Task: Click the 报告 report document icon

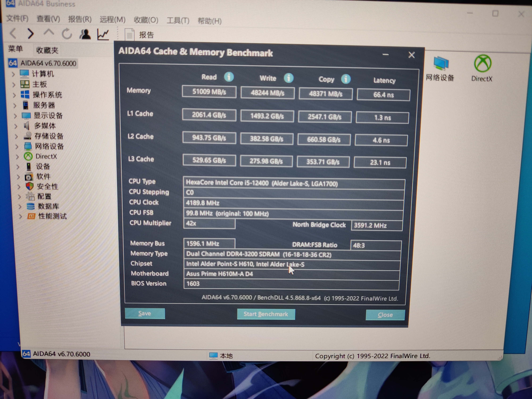Action: [129, 35]
